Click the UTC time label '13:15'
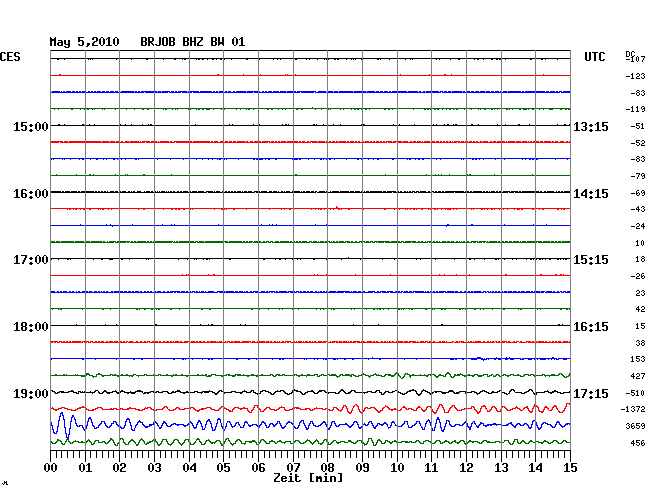The image size is (650, 494). [x=591, y=126]
